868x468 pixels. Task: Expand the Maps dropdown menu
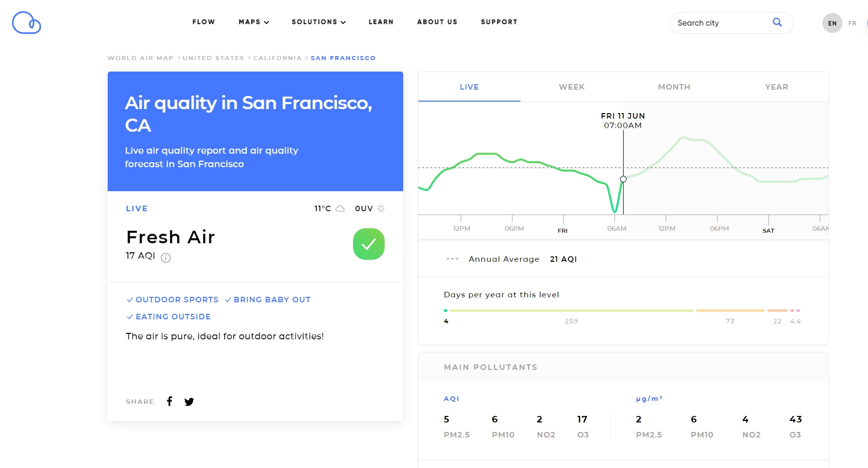point(253,22)
